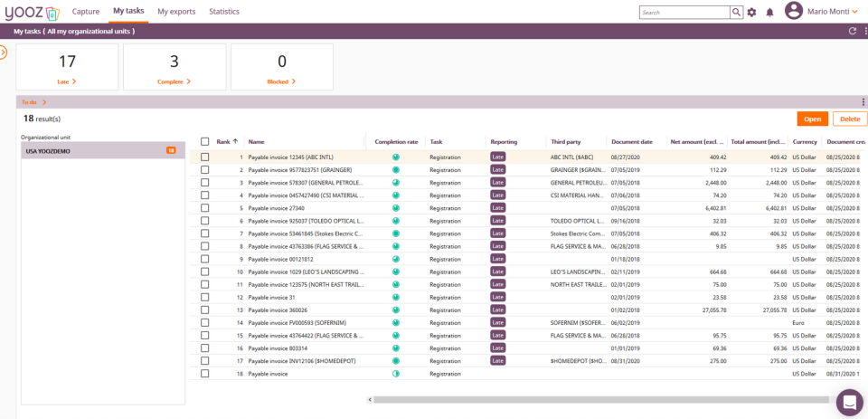Click the search magnifier icon
The height and width of the screenshot is (419, 868).
click(x=736, y=12)
